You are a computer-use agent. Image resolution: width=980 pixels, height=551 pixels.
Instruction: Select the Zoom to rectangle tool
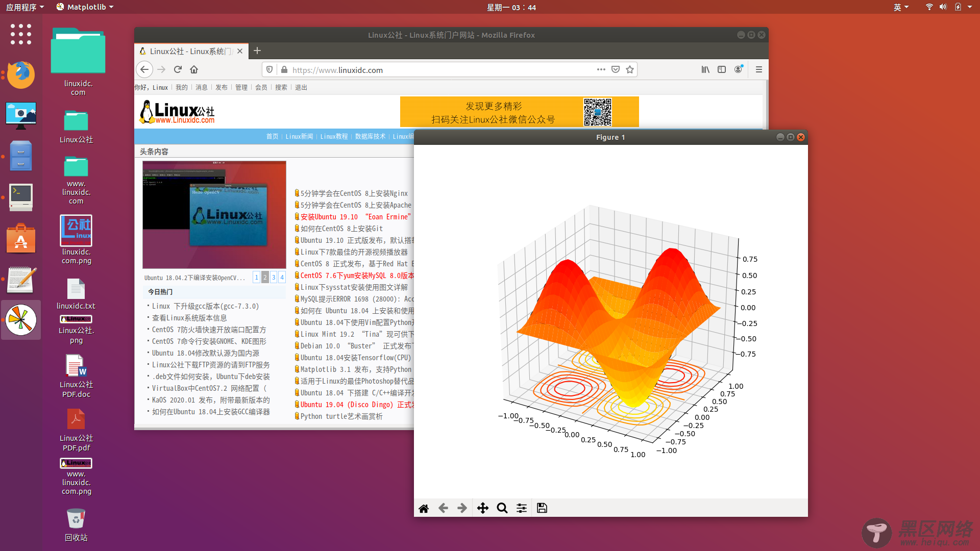[x=502, y=508]
